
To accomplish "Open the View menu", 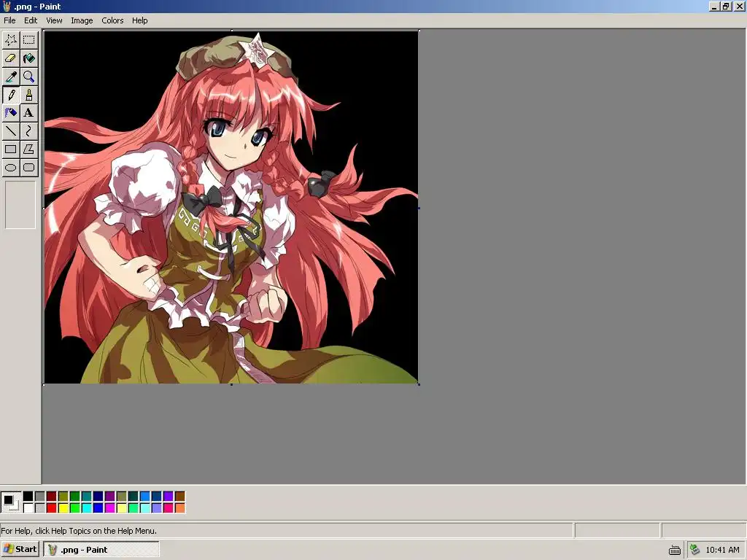I will 54,20.
